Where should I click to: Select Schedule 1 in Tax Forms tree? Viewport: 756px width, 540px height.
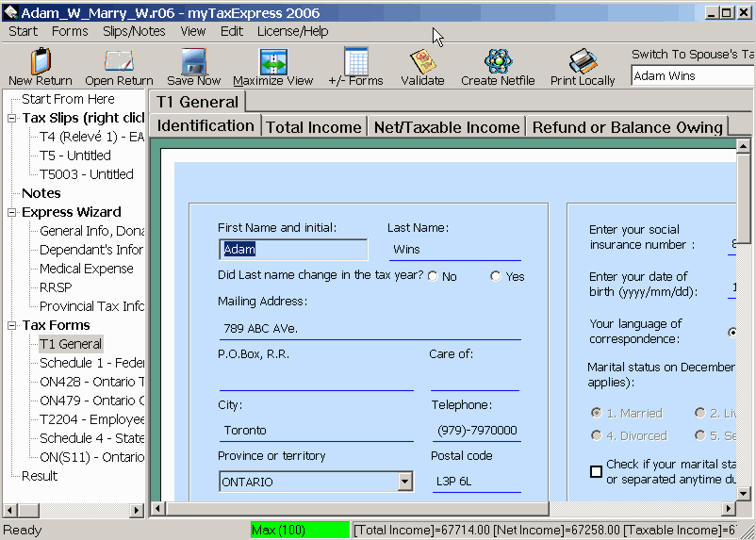[91, 363]
